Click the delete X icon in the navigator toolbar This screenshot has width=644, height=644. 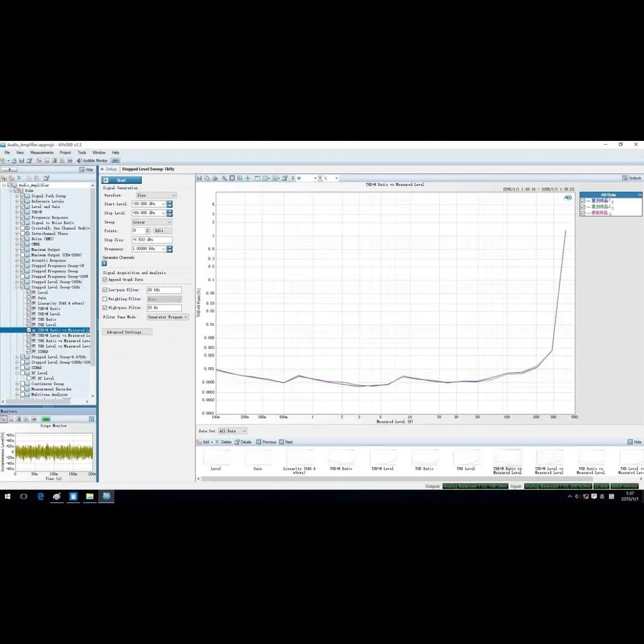[x=19, y=178]
